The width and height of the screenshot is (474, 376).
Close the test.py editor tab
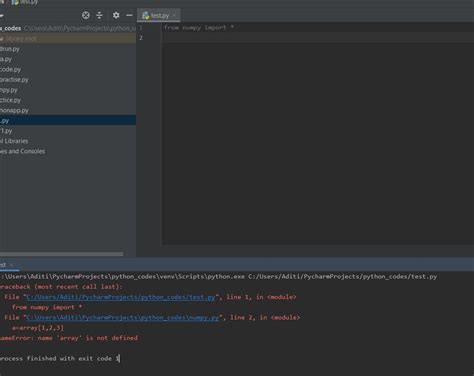click(174, 16)
